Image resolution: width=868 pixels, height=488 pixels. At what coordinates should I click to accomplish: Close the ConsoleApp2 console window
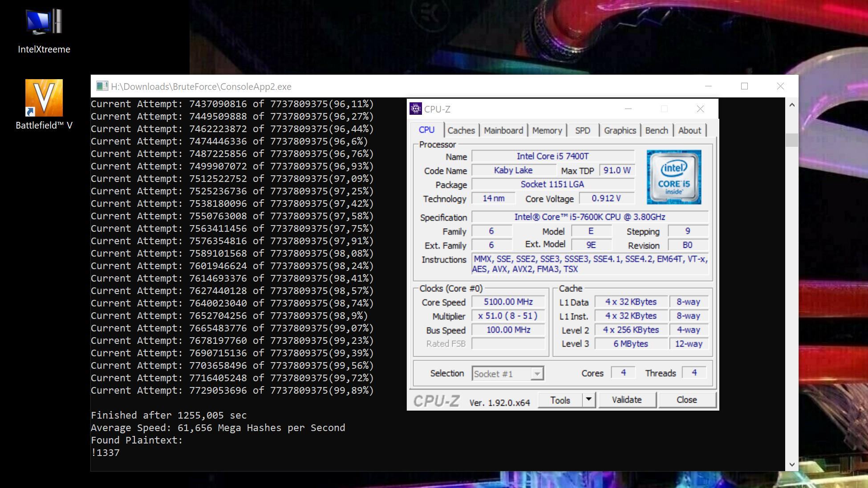pos(780,86)
